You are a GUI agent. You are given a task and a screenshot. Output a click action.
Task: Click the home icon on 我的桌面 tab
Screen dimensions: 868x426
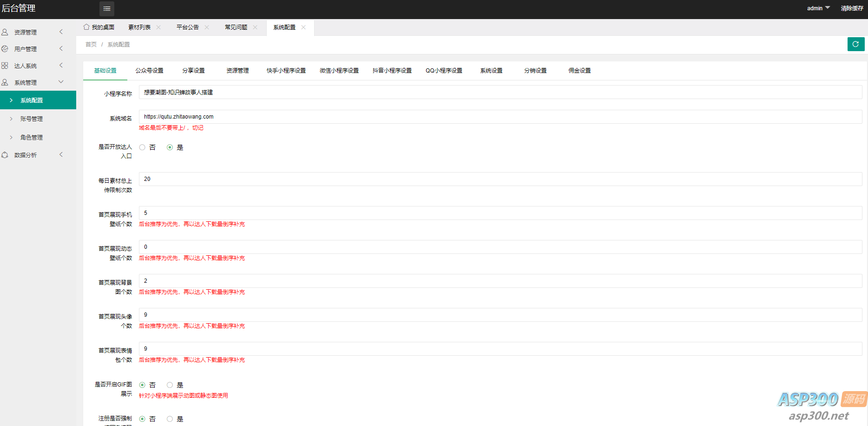(86, 27)
